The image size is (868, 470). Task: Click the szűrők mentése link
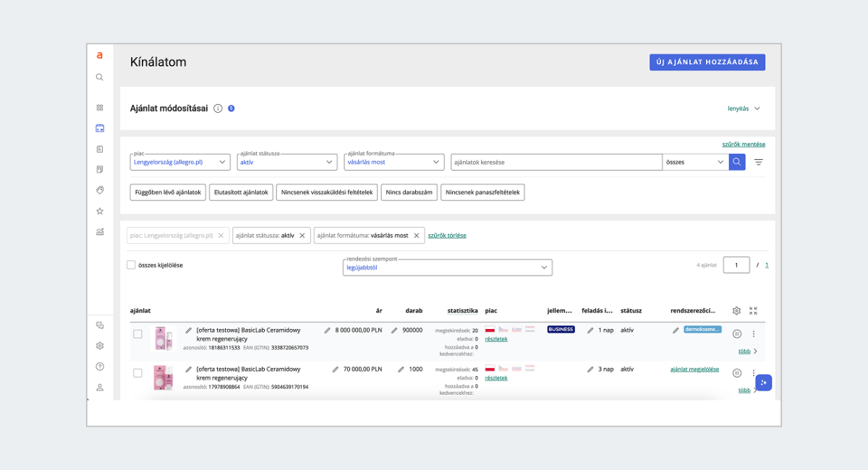pyautogui.click(x=744, y=145)
